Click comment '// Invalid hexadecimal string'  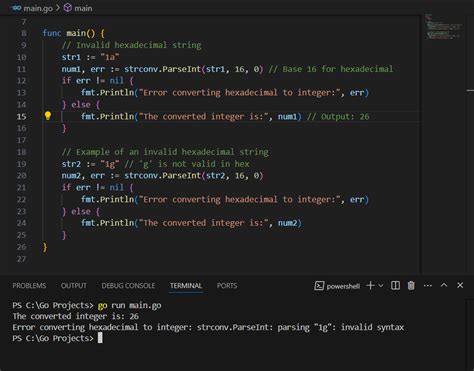point(131,45)
